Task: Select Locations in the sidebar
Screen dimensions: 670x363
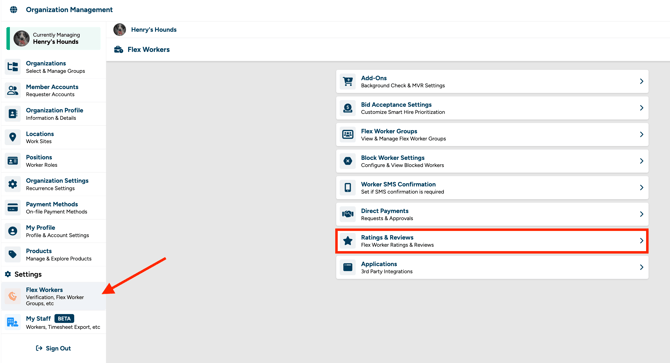Action: 53,137
